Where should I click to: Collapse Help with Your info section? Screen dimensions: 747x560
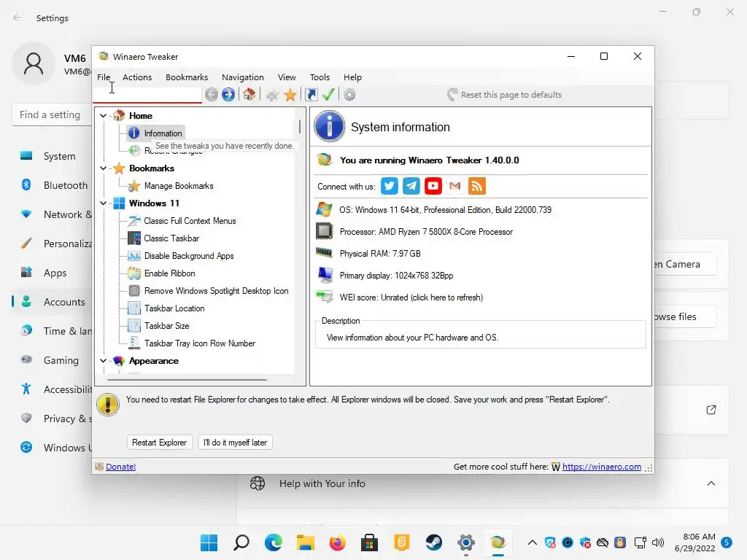(711, 483)
